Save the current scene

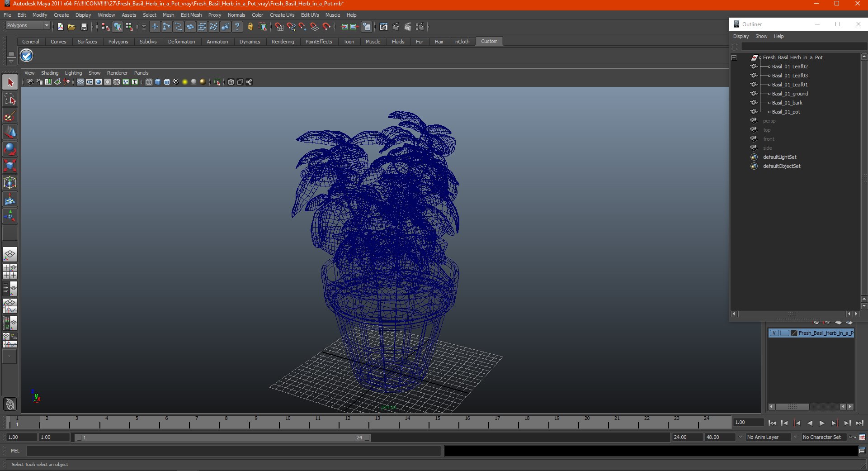coord(84,27)
